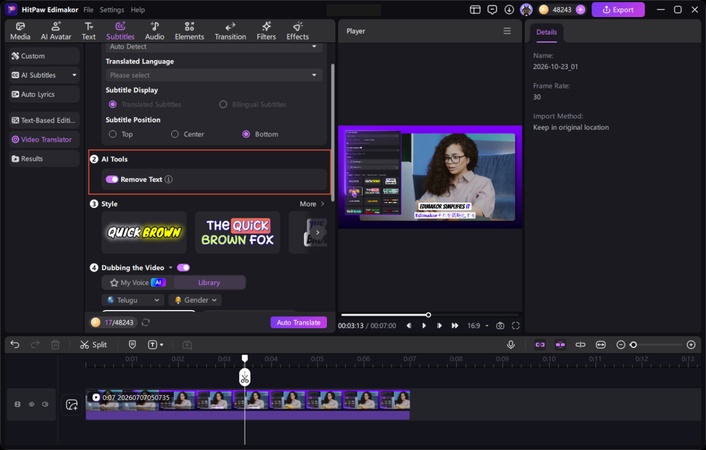Click the add track image icon
The width and height of the screenshot is (706, 450).
(x=72, y=405)
